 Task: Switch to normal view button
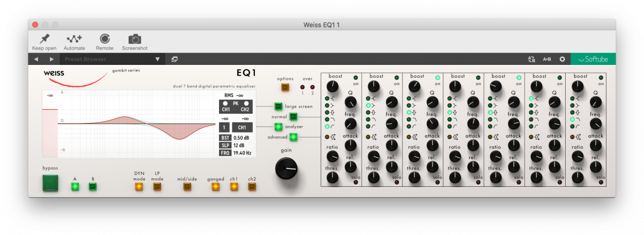coord(293,116)
